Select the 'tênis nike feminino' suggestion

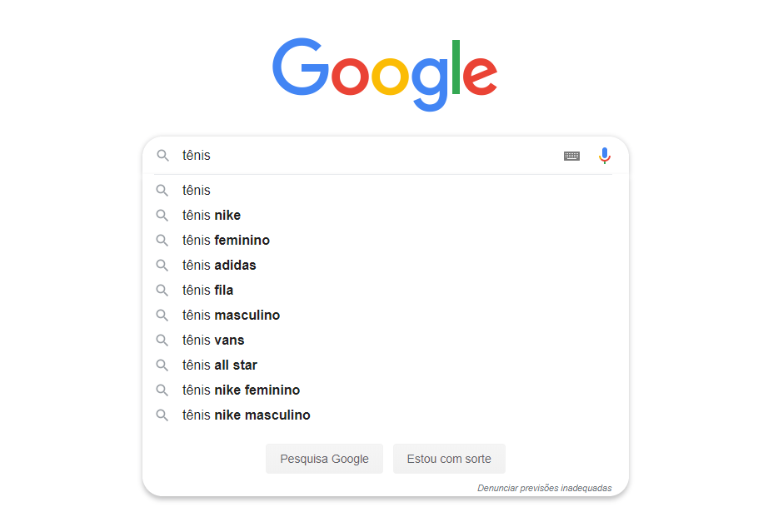(x=242, y=390)
